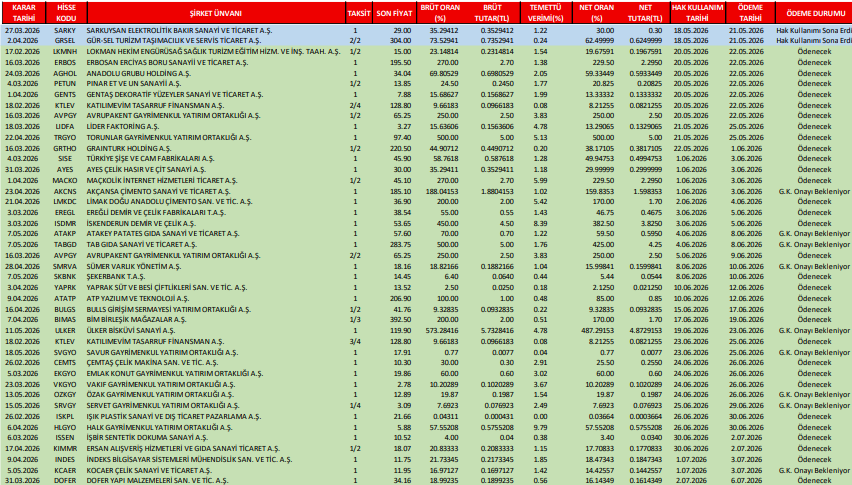Viewport: 852px width, 485px height.
Task: Select the SVGYO stock code cell
Action: [x=65, y=352]
